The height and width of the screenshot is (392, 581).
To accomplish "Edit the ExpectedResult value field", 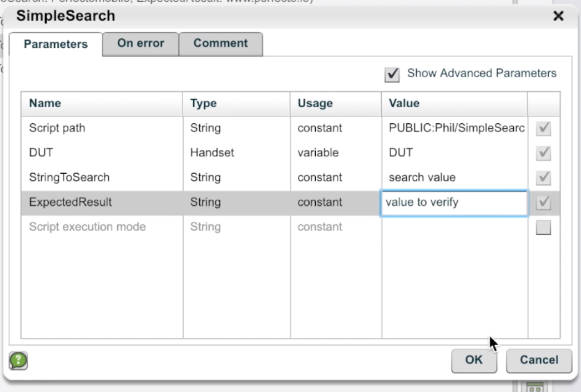I will (x=454, y=203).
